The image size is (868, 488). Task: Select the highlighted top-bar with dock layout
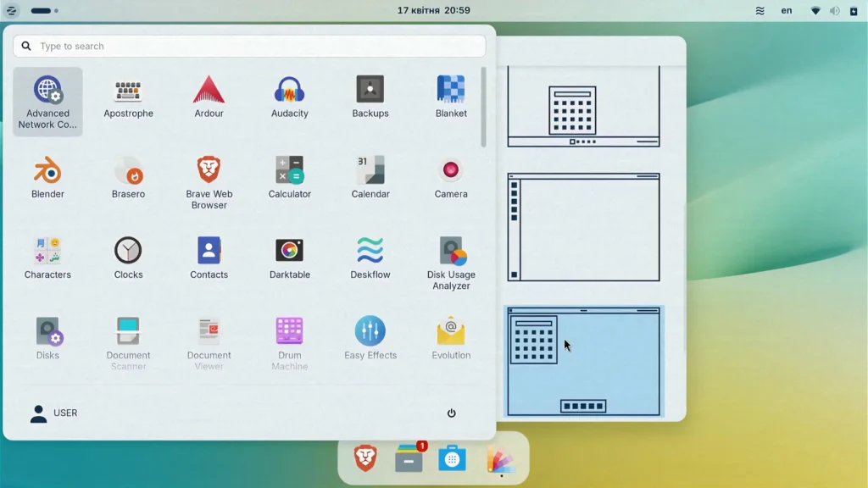click(583, 361)
